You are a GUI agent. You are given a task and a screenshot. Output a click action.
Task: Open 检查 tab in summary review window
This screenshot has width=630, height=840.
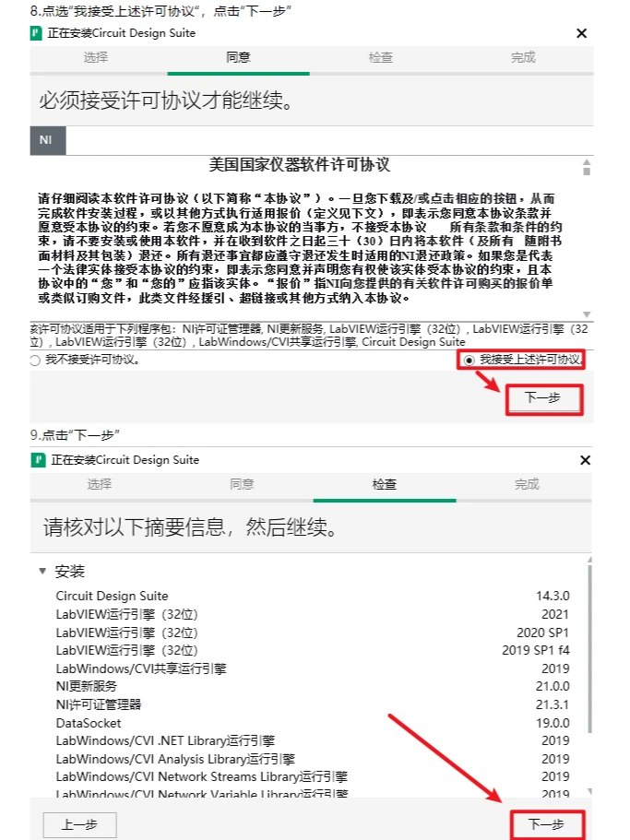(x=385, y=484)
